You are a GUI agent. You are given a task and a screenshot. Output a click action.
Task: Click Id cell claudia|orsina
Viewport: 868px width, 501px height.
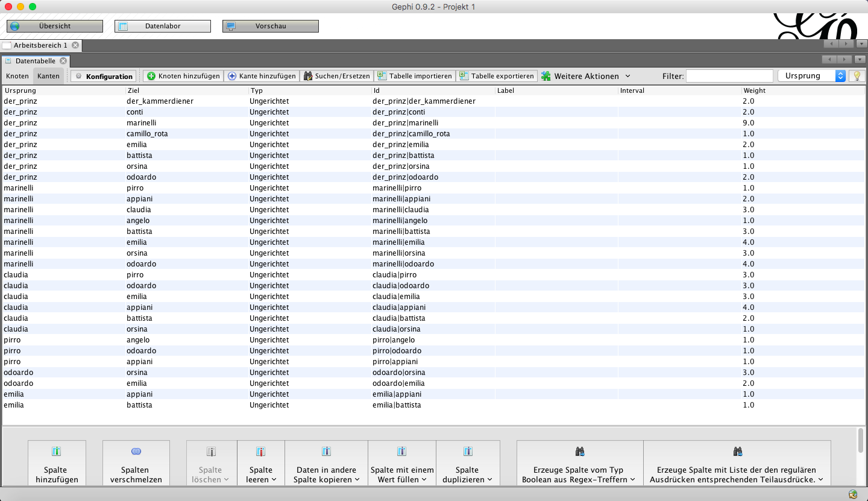pyautogui.click(x=433, y=329)
